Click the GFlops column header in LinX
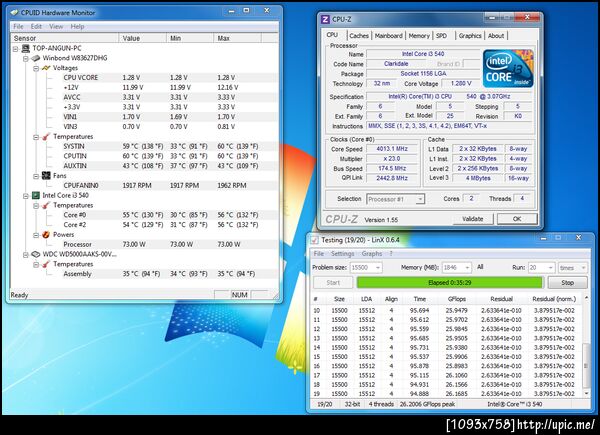 click(x=457, y=299)
